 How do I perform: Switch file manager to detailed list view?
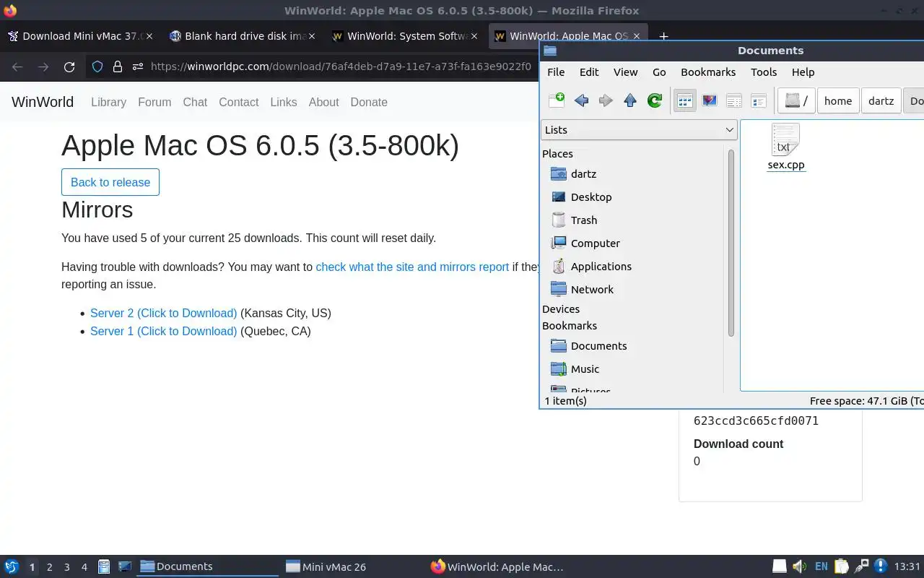(759, 100)
